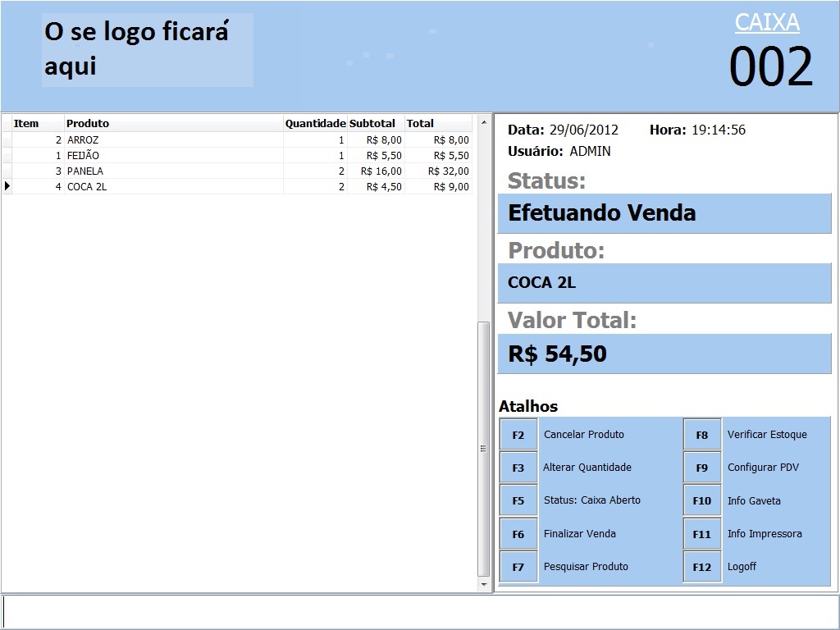Open product search with F7 button

click(518, 567)
